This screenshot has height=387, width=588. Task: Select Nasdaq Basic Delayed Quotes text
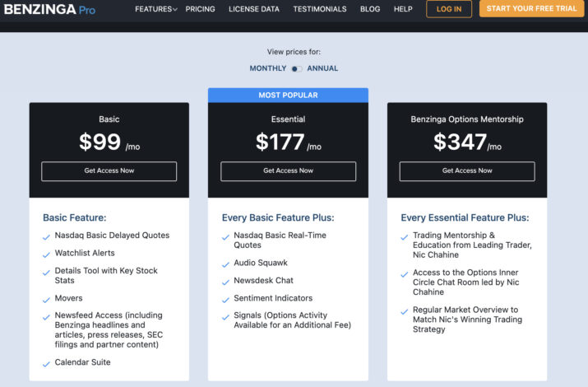click(x=112, y=235)
